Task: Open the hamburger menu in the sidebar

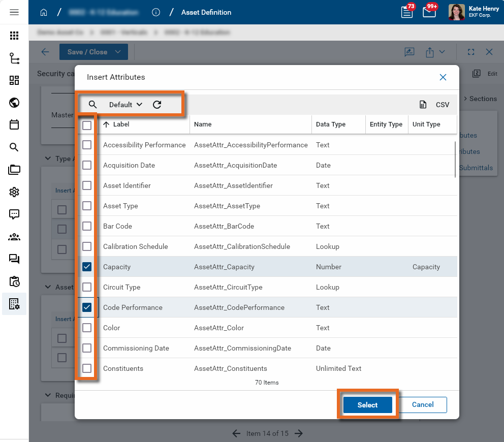Action: tap(14, 12)
